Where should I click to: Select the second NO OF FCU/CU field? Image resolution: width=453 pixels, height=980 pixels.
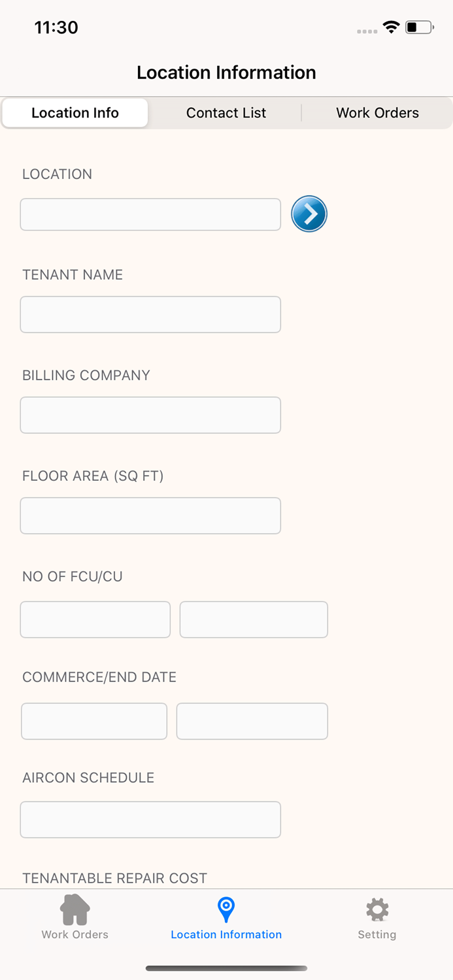point(254,619)
